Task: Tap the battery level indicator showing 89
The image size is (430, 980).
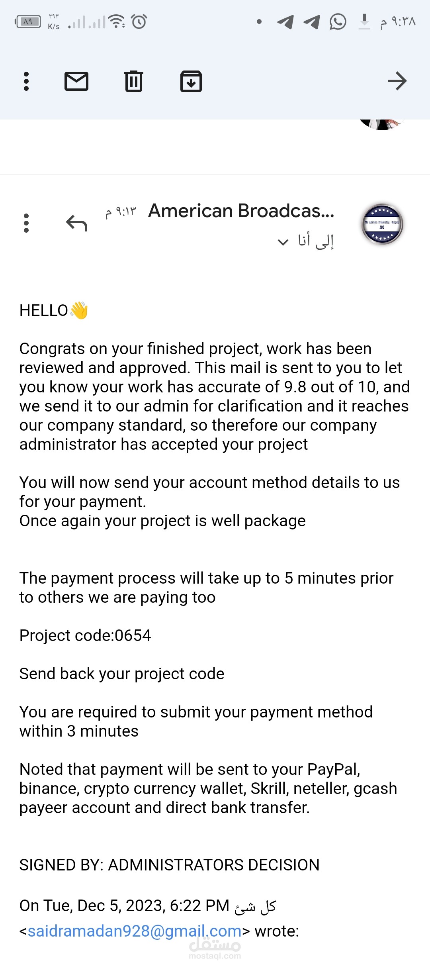Action: (27, 22)
